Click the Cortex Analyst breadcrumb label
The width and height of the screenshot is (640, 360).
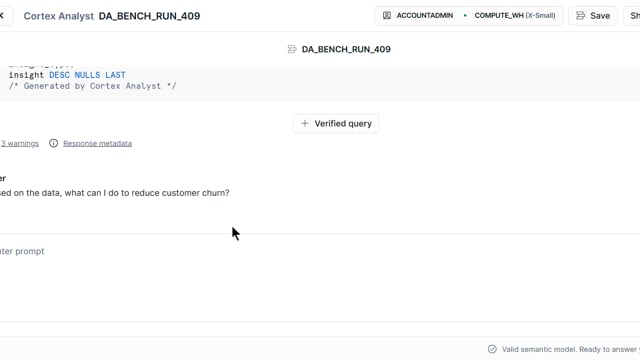58,16
